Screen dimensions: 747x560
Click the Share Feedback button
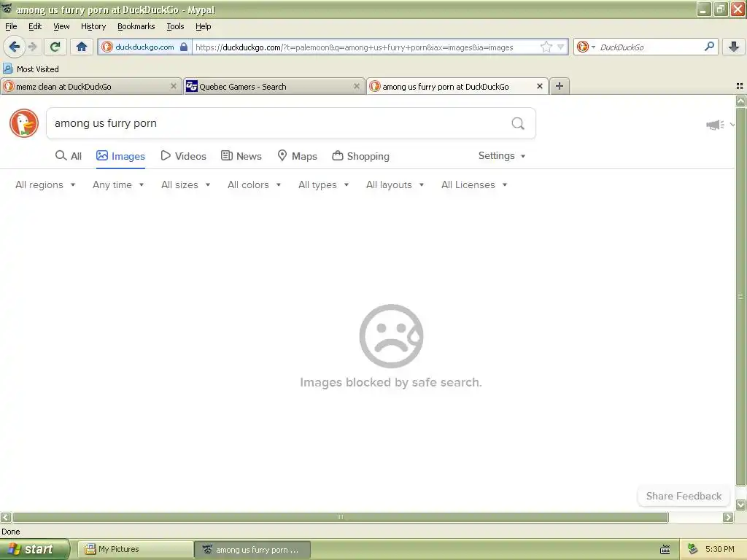(684, 496)
